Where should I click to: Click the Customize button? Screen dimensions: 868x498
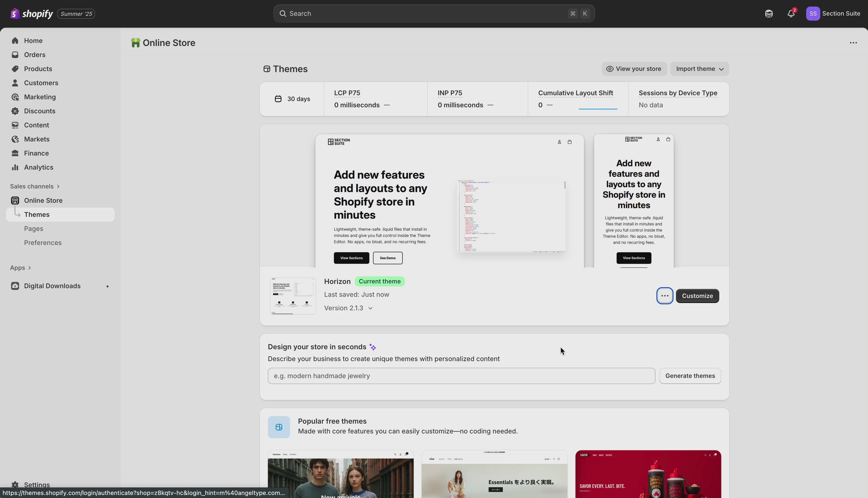click(697, 296)
